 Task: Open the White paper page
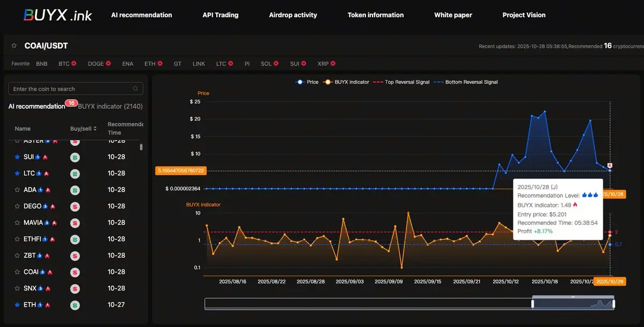point(453,15)
